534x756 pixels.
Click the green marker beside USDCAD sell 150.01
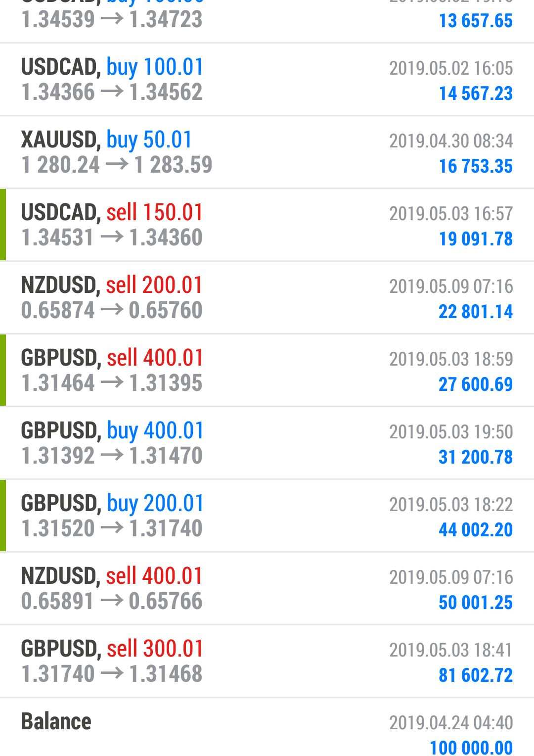click(3, 225)
